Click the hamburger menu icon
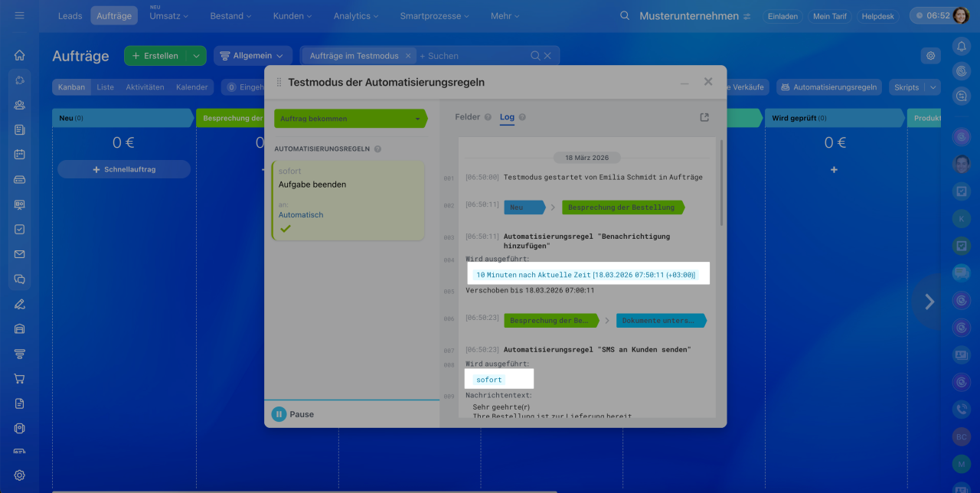The height and width of the screenshot is (493, 980). coord(20,15)
